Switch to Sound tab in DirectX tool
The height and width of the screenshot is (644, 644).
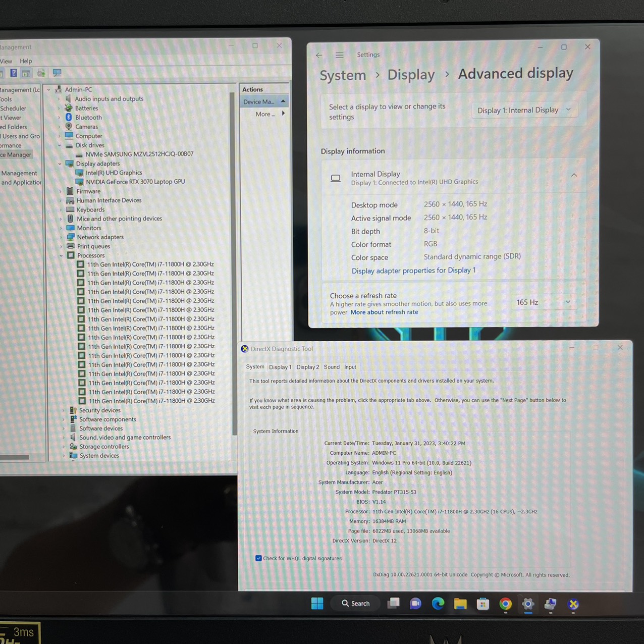[332, 367]
